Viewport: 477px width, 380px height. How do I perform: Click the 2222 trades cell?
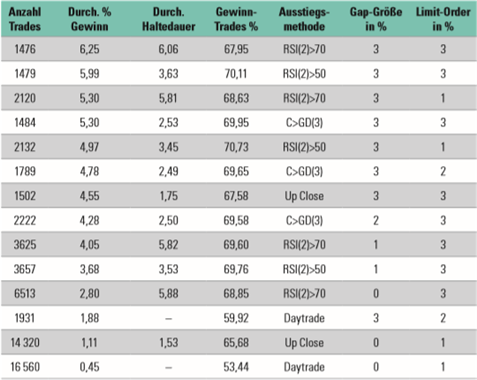(25, 220)
